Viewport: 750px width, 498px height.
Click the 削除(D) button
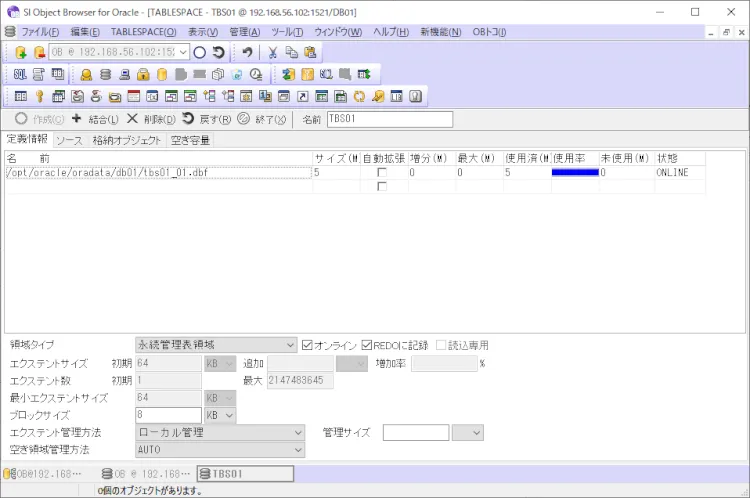[151, 119]
